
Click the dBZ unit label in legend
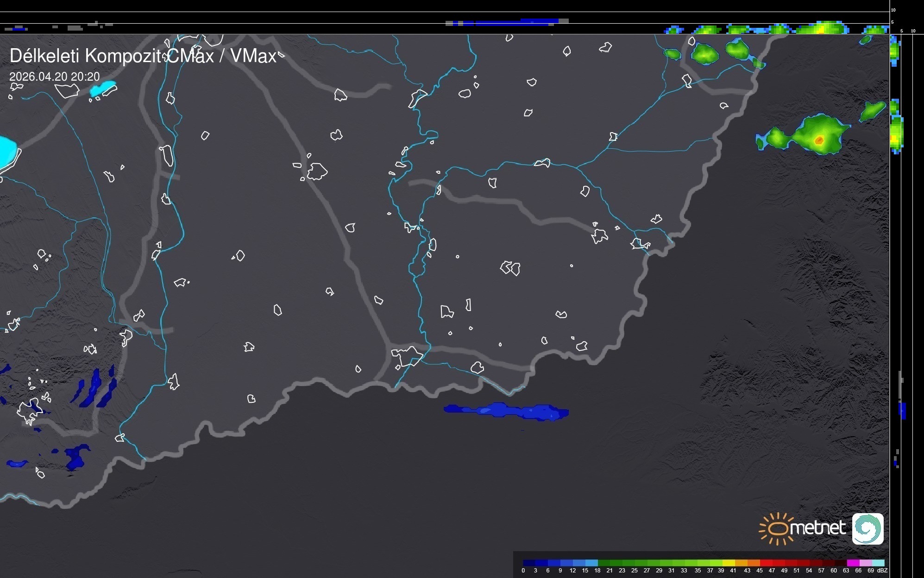click(x=882, y=571)
